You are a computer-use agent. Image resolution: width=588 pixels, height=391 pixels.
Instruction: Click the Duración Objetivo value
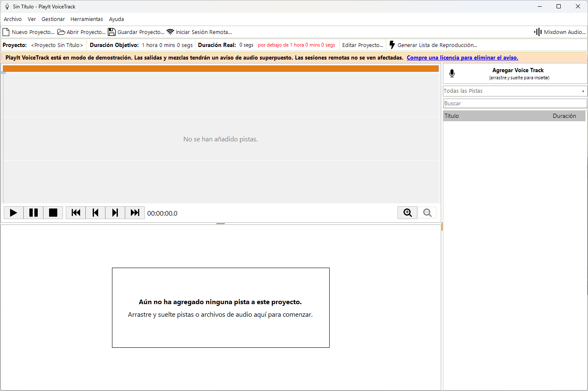point(167,45)
